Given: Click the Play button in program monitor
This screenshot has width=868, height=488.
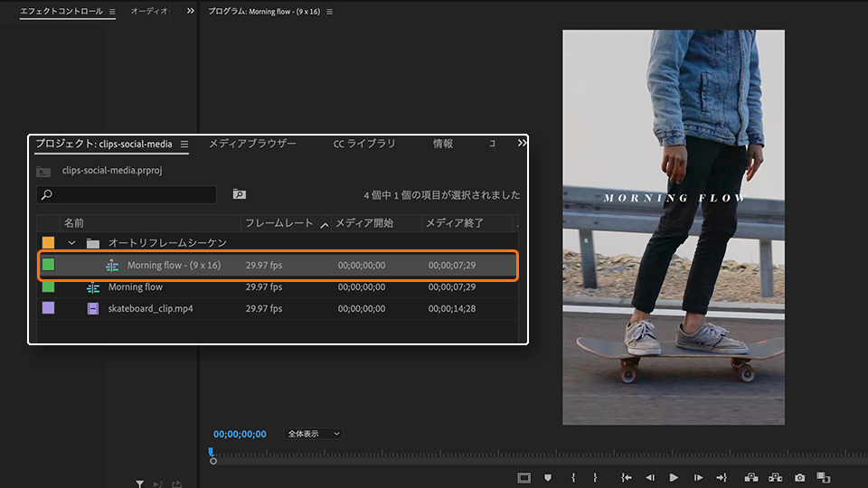Looking at the screenshot, I should 674,477.
